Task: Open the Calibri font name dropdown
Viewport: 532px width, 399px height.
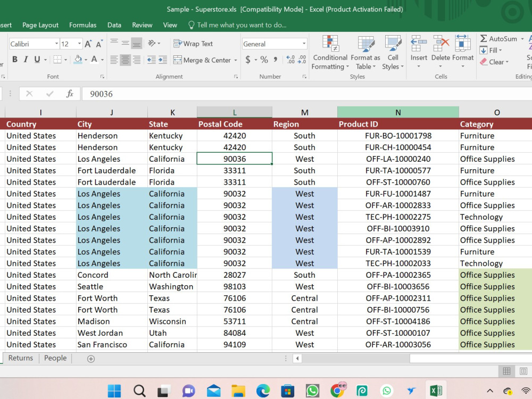Action: [x=57, y=44]
